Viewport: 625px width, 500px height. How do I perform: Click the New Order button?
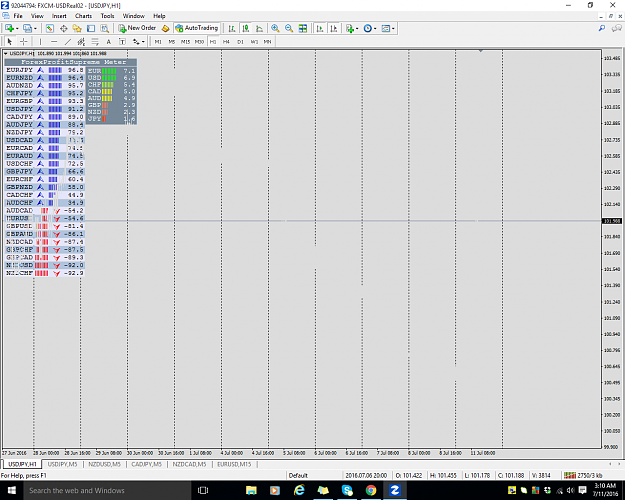pos(137,28)
